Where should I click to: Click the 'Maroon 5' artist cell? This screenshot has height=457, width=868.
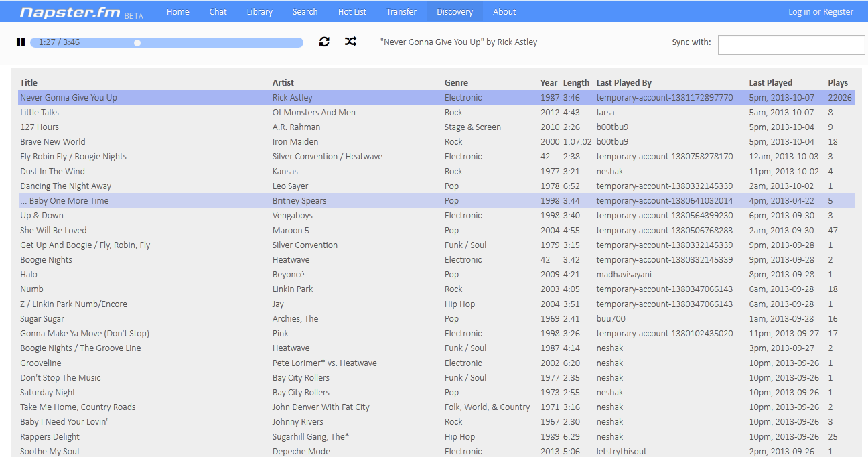pyautogui.click(x=292, y=231)
